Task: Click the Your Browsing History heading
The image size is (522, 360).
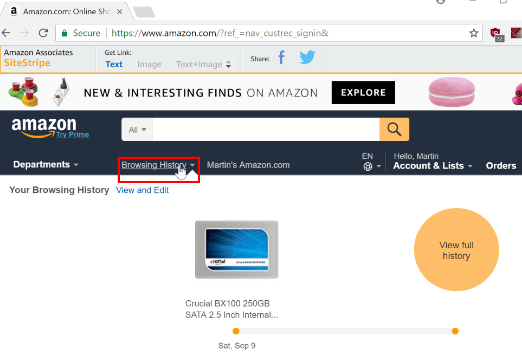Action: pos(59,190)
